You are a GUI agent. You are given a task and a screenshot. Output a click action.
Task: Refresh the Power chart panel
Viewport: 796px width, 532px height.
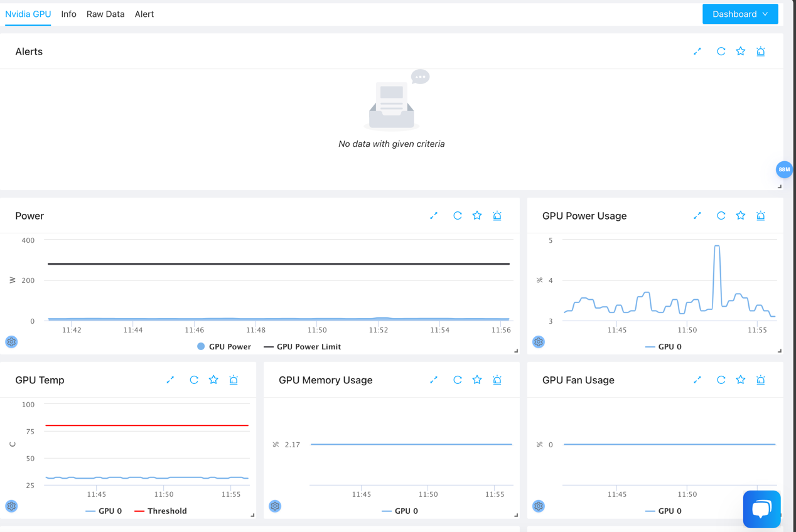click(x=458, y=216)
